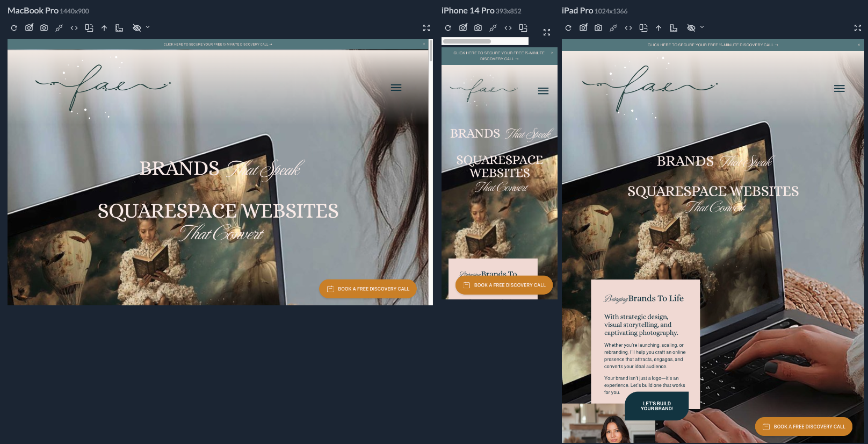Capture a full page screenshot of the iPhone 14 Pro
The image size is (868, 444).
478,28
